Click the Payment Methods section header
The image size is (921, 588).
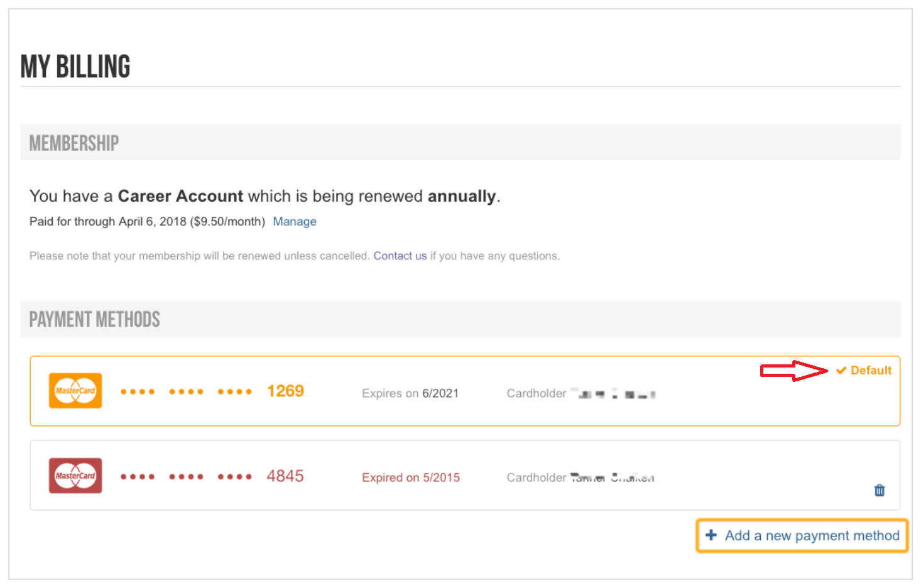point(94,319)
